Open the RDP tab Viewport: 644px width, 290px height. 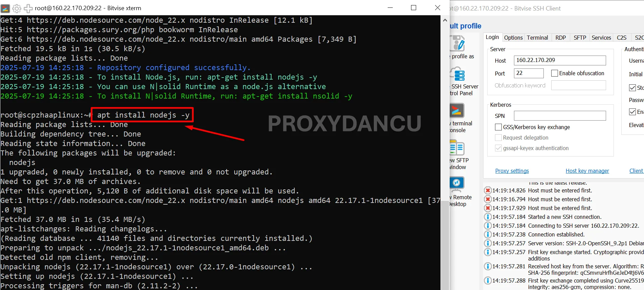(561, 38)
